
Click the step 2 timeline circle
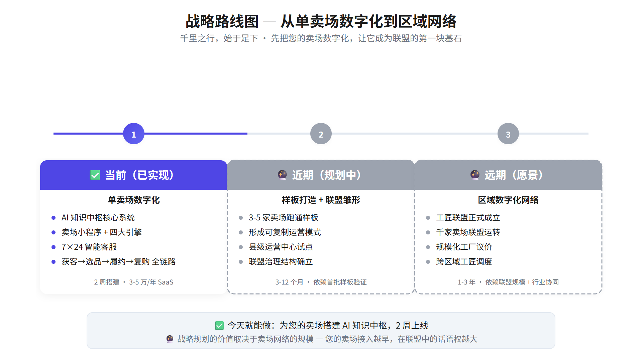click(321, 134)
